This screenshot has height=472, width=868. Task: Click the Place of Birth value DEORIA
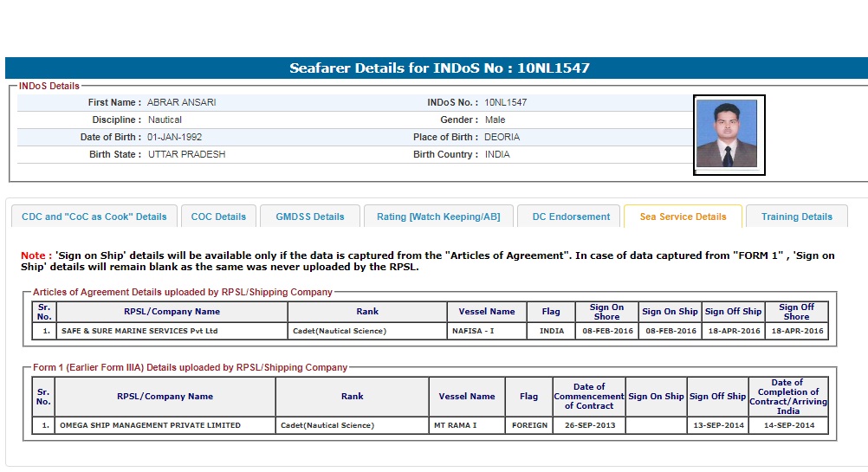(502, 137)
